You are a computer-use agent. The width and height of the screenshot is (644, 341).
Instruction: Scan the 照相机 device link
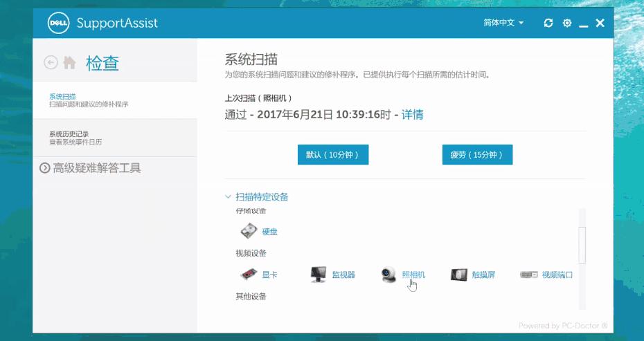point(413,275)
